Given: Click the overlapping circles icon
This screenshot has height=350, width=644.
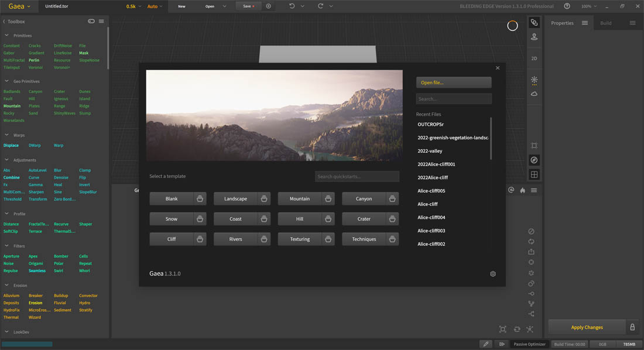Looking at the screenshot, I should (x=531, y=283).
